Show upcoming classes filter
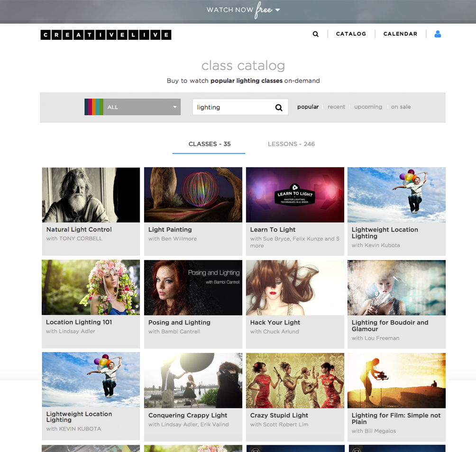476x452 pixels. 368,107
